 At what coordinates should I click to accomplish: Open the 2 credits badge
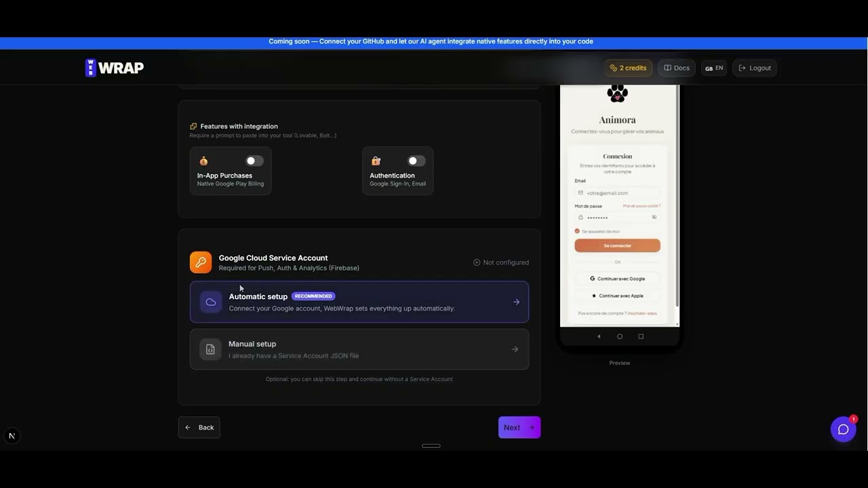[628, 68]
